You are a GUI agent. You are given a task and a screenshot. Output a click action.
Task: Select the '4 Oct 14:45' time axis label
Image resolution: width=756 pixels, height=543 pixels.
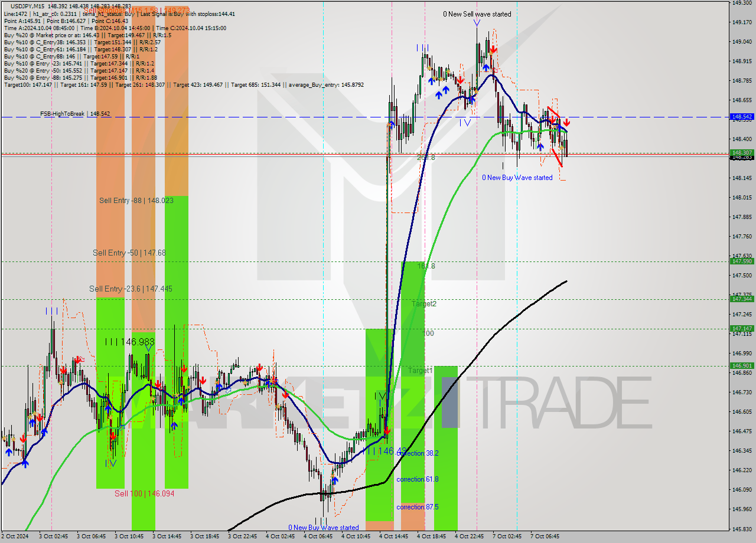click(394, 537)
